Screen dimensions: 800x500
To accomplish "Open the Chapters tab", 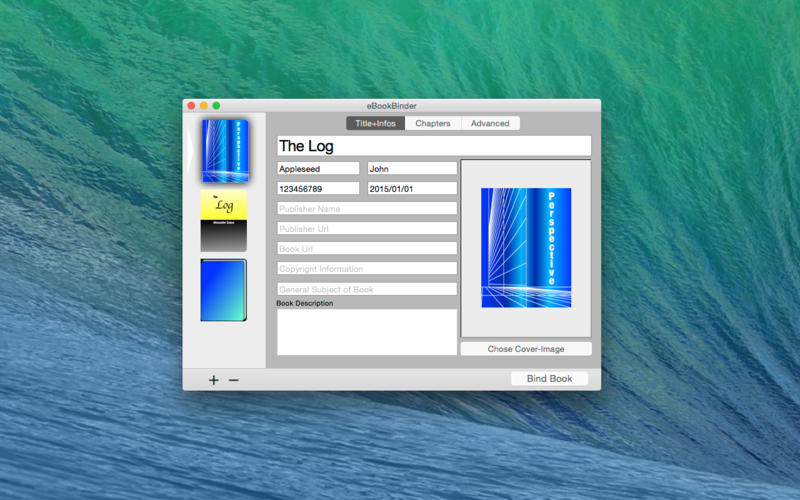I will 433,123.
